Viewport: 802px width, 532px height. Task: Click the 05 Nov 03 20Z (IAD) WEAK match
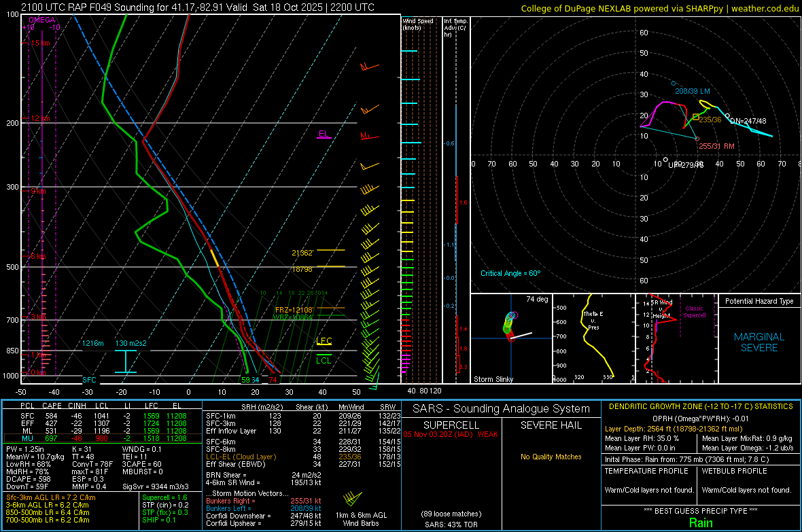[x=451, y=434]
